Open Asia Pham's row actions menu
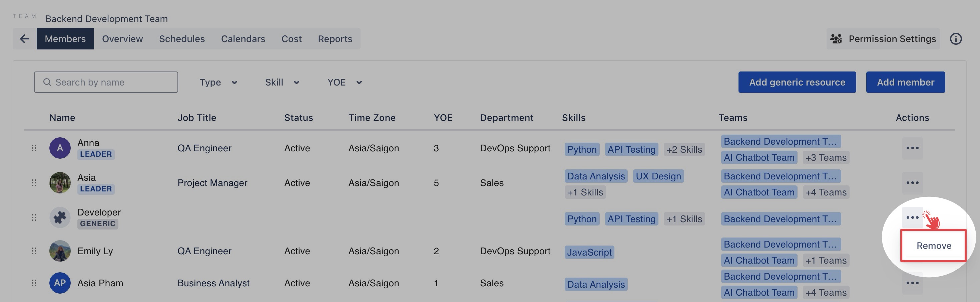This screenshot has height=302, width=980. (912, 283)
